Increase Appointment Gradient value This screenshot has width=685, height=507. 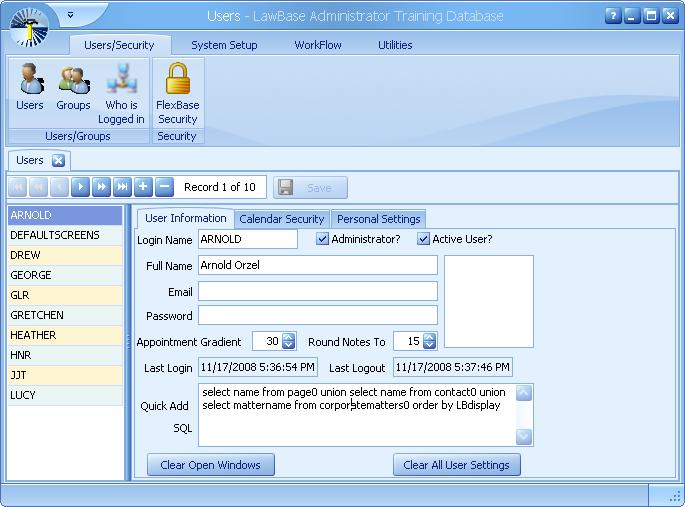coord(289,337)
